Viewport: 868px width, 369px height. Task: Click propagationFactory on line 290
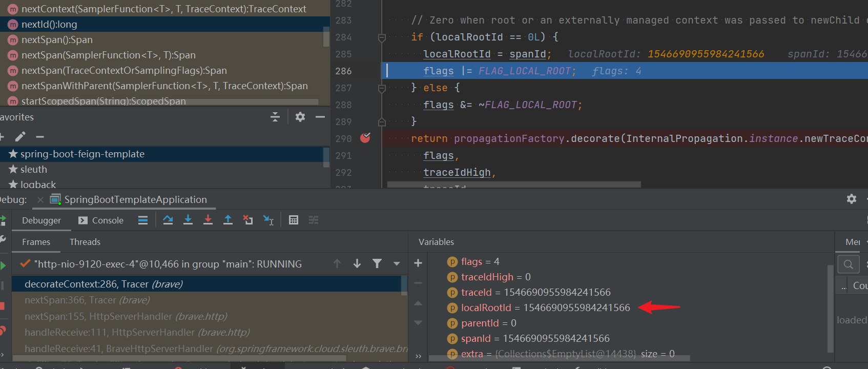click(x=509, y=138)
